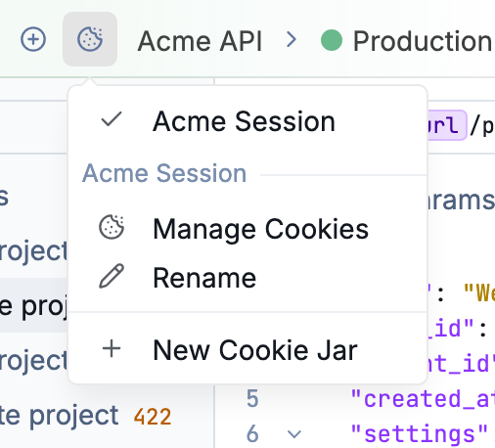Open the Production environment selector

coord(408,40)
